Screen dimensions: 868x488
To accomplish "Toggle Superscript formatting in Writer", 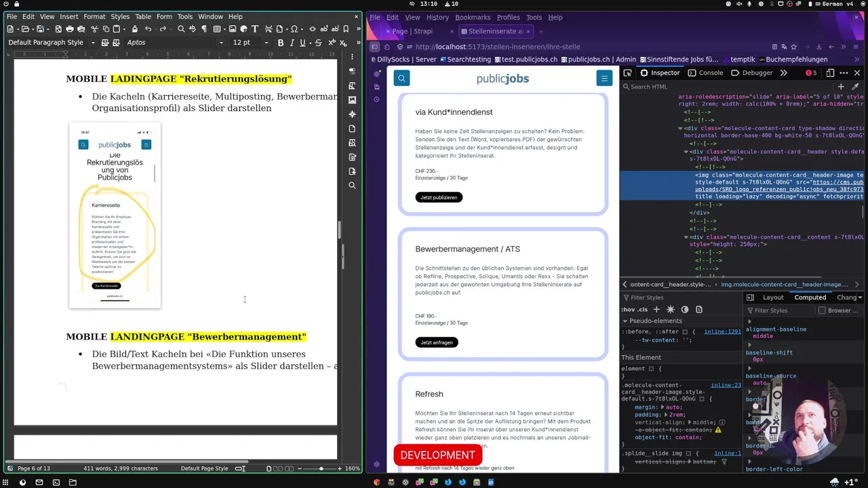I will (332, 43).
